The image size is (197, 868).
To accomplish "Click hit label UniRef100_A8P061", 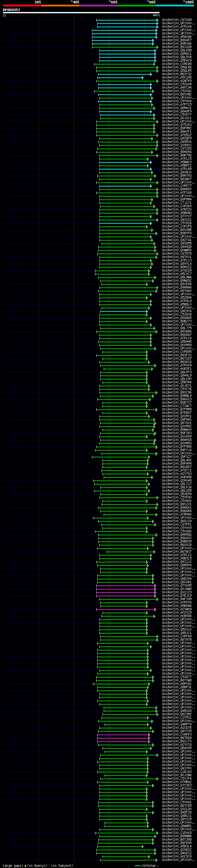I will coord(176,684).
